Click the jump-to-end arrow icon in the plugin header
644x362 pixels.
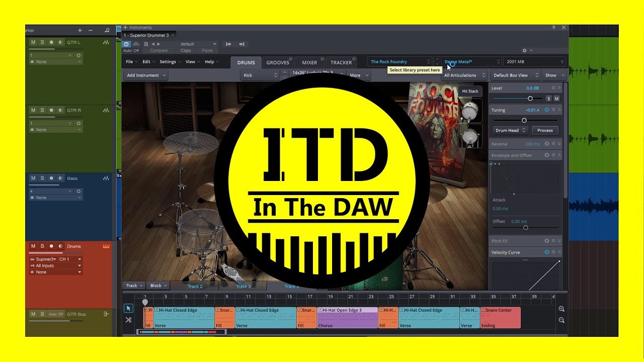click(x=242, y=44)
